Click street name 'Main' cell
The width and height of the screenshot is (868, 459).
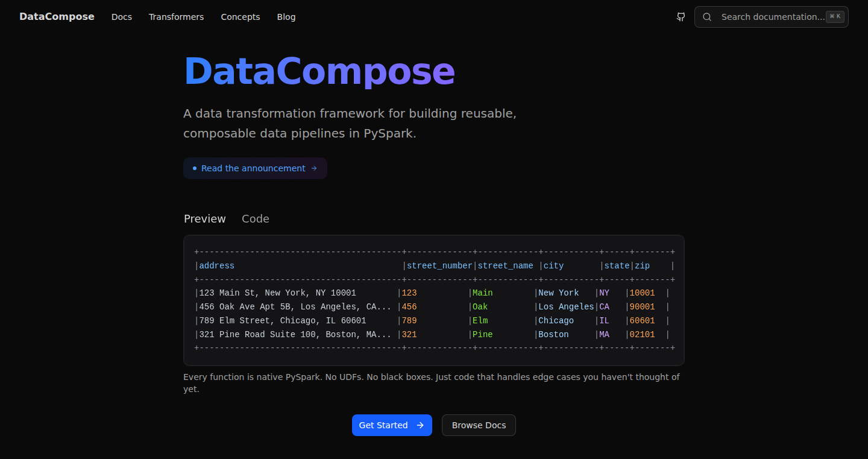[x=483, y=293]
